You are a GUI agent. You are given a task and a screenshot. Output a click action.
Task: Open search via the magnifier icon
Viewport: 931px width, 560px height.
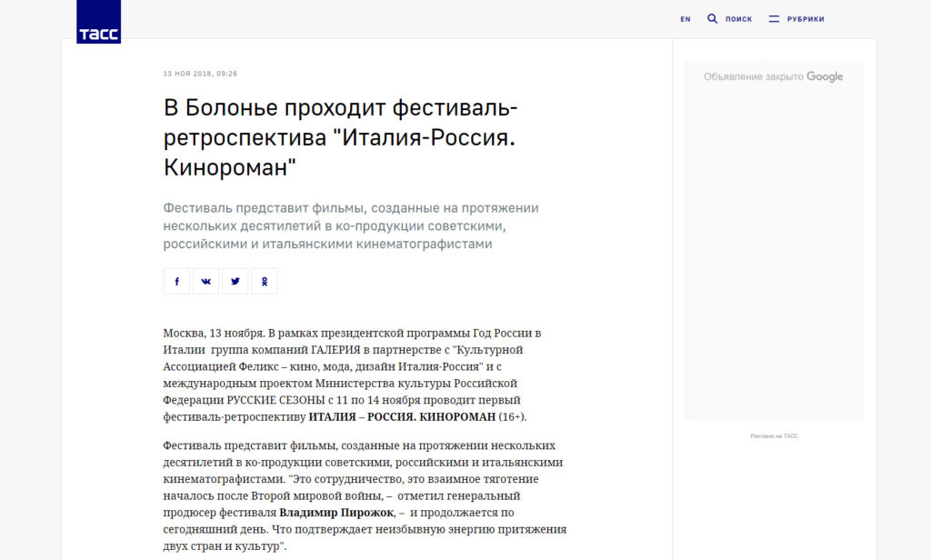[713, 18]
